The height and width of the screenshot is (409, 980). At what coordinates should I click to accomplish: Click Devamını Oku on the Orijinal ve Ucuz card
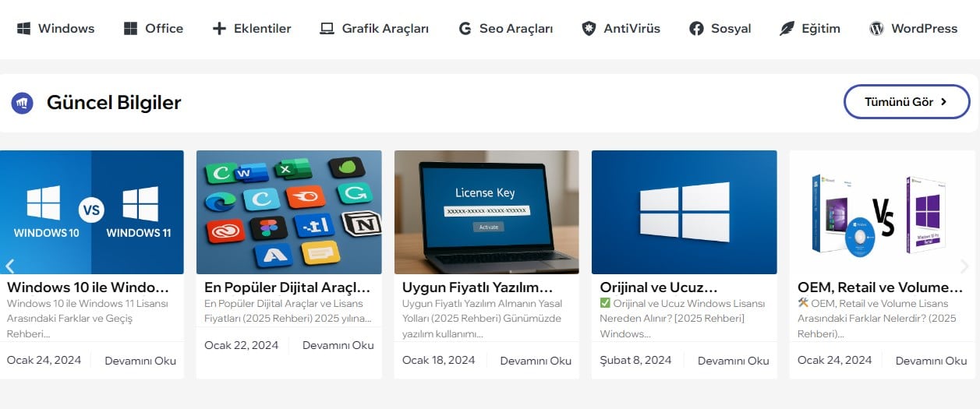[734, 361]
